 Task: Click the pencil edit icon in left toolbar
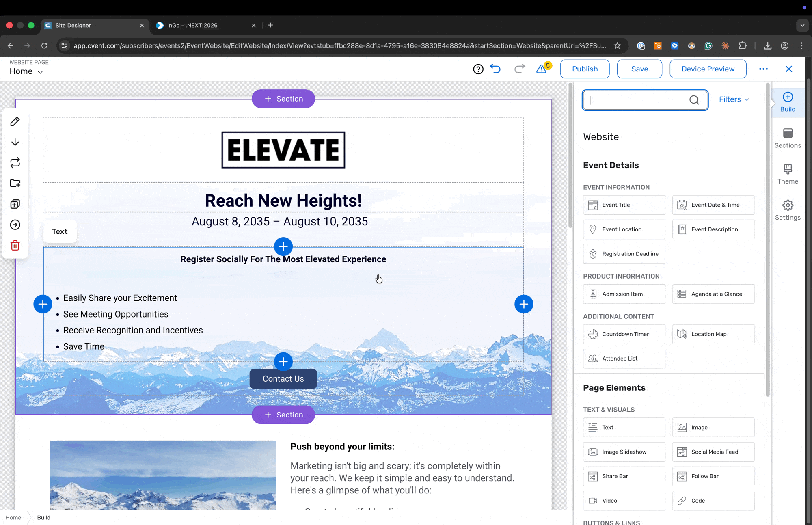tap(15, 121)
